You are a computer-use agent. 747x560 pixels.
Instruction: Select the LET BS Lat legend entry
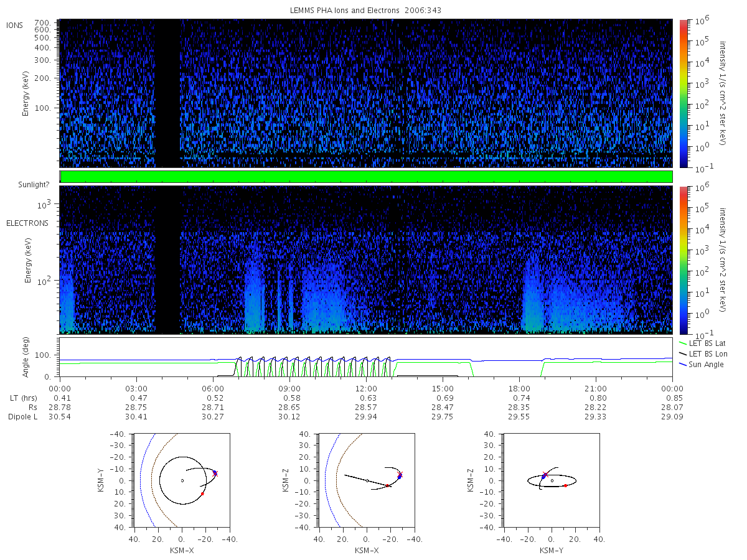[702, 343]
